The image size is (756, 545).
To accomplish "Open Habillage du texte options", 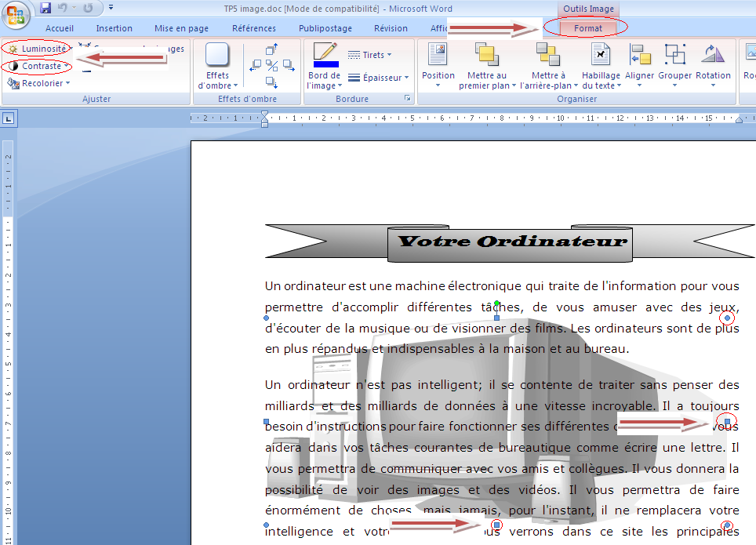I will pos(601,66).
